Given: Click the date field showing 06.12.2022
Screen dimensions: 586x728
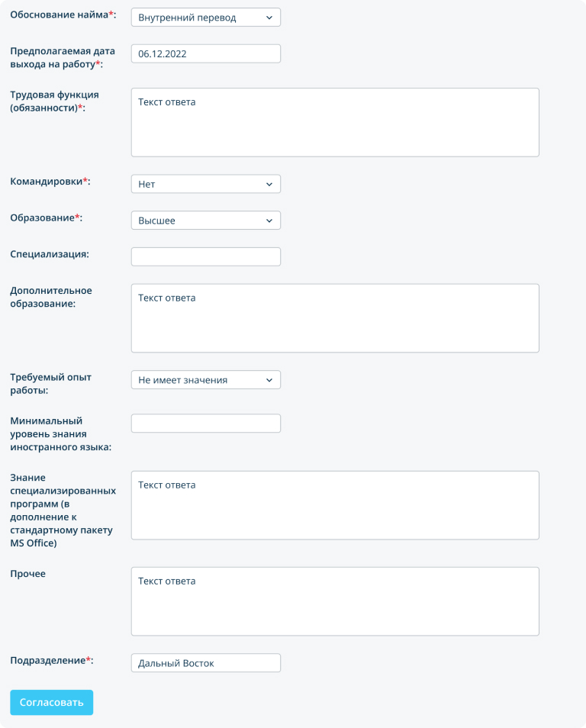Looking at the screenshot, I should pos(206,54).
